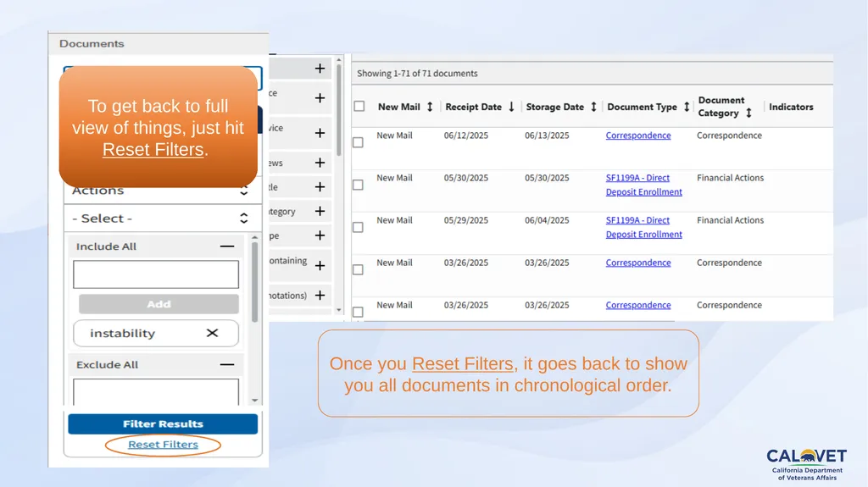Screen dimensions: 868x487
Task: Sort by the Document Category arrows
Action: [x=748, y=113]
